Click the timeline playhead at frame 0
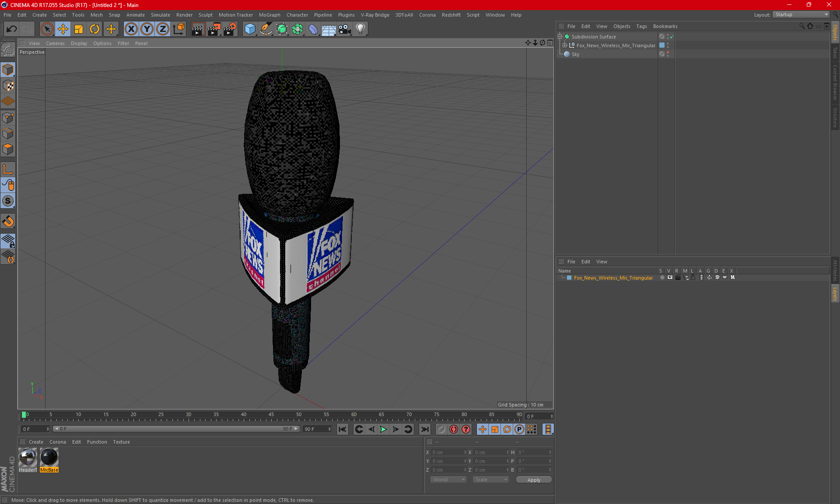 [24, 415]
